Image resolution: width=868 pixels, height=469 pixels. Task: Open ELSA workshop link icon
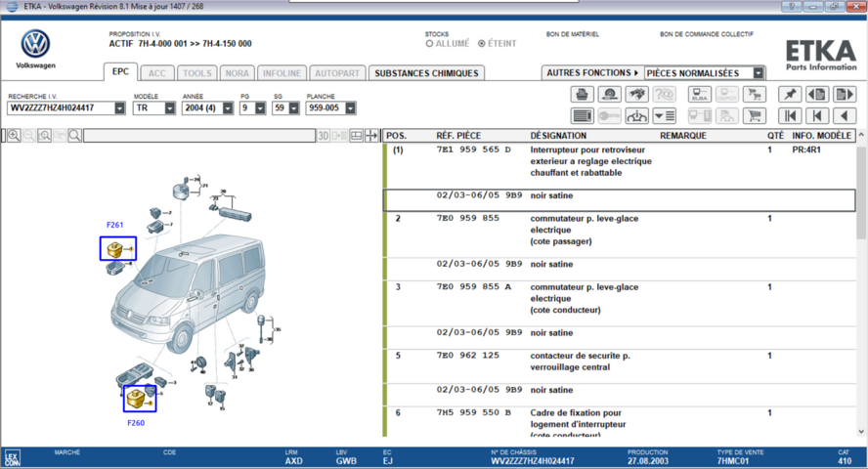click(699, 94)
